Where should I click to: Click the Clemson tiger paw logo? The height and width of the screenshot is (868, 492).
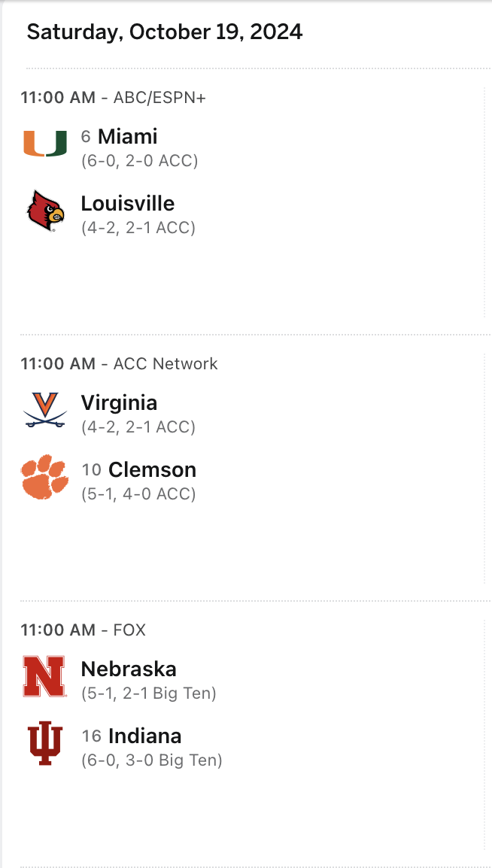(45, 477)
